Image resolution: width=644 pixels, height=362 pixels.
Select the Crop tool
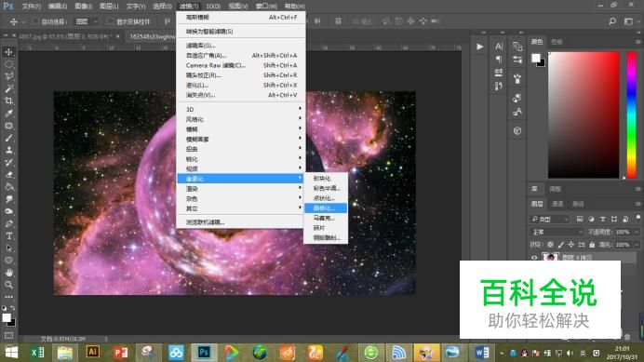click(x=8, y=101)
